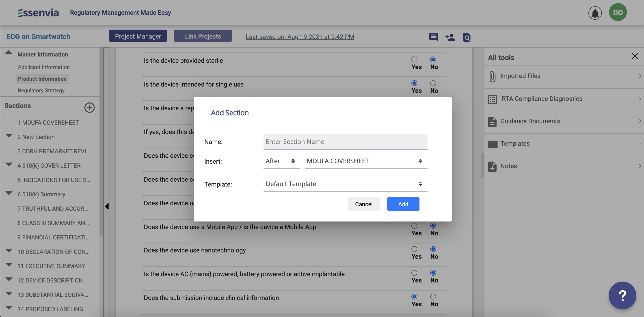The image size is (644, 317).
Task: Click the notifications bell icon
Action: click(x=595, y=13)
